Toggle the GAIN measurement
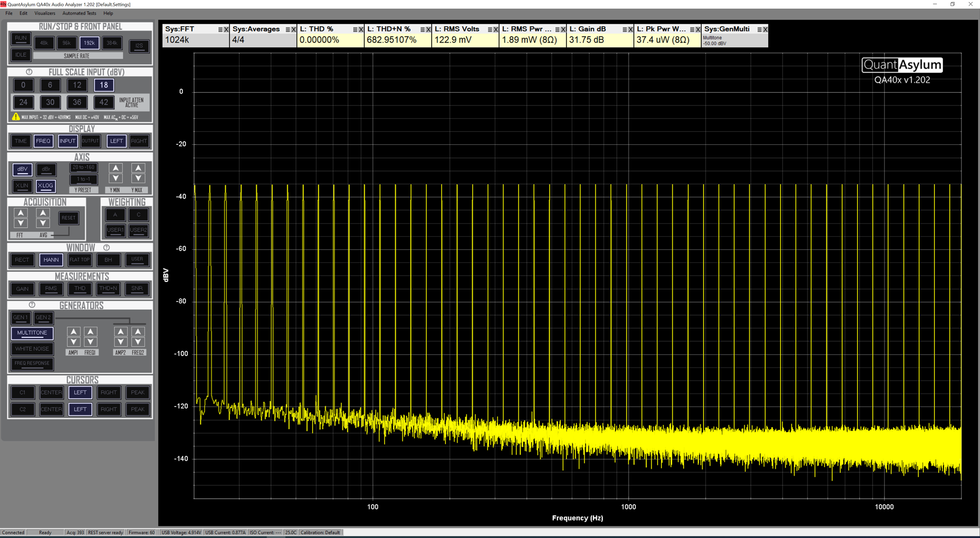The image size is (980, 538). point(22,289)
